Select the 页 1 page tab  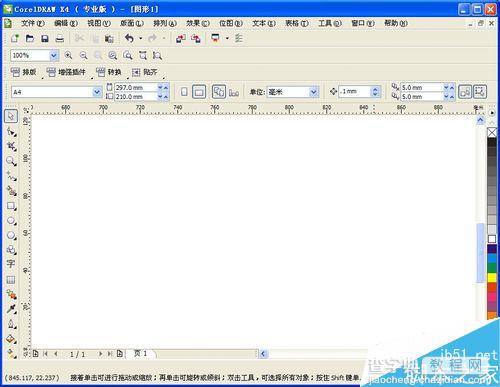coord(141,353)
